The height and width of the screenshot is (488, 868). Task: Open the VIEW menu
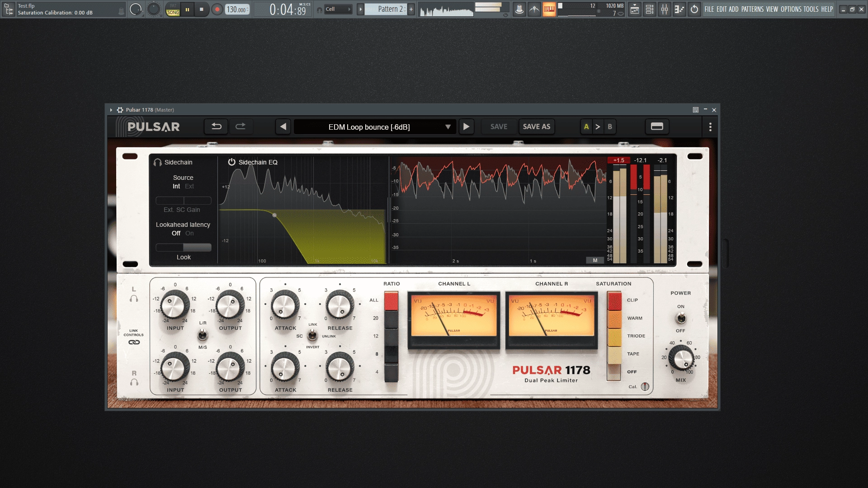coord(772,9)
